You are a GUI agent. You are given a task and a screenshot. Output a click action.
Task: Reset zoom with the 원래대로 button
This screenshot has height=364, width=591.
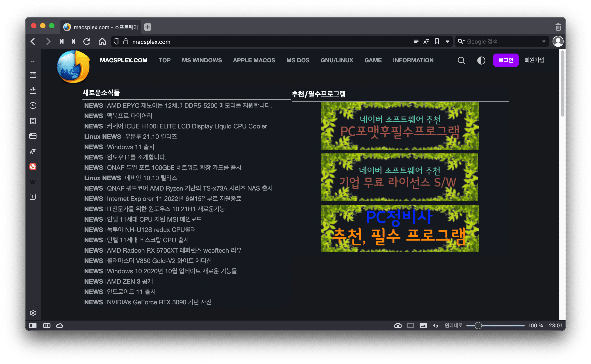[x=454, y=326]
